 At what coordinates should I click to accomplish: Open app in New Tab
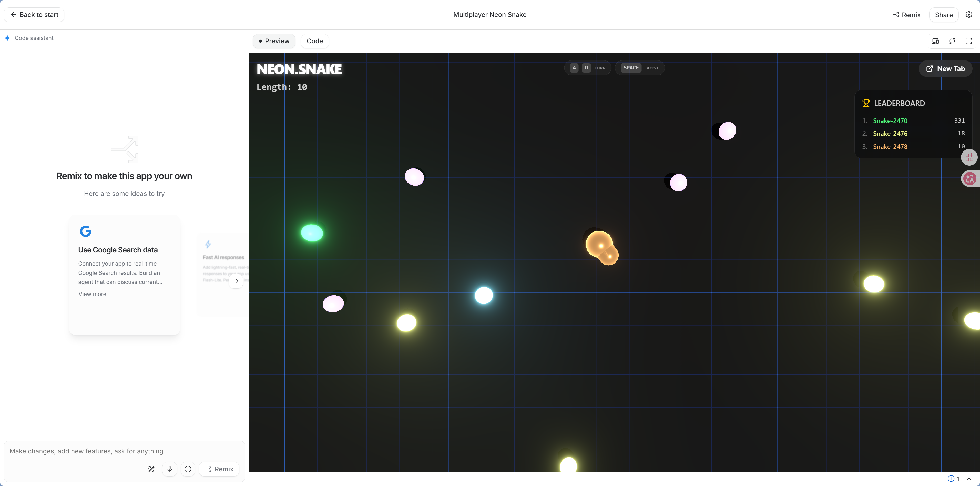pos(945,68)
